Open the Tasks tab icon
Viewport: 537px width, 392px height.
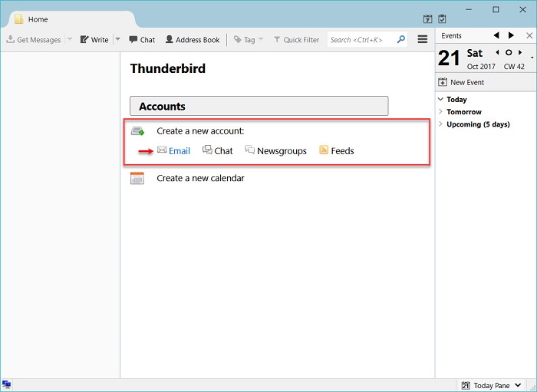[x=442, y=19]
